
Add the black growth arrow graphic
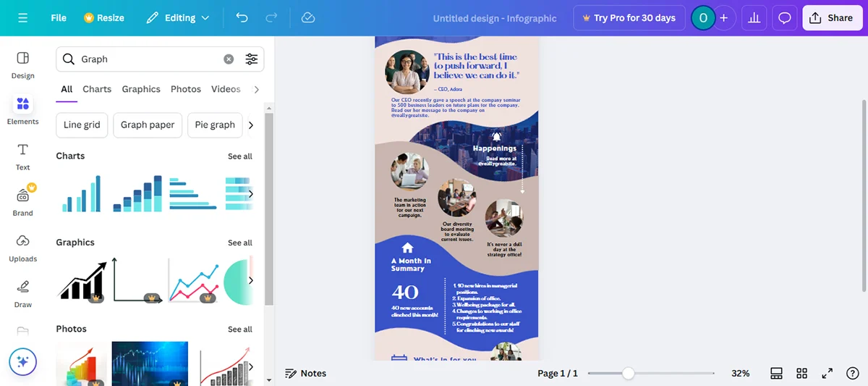[82, 280]
